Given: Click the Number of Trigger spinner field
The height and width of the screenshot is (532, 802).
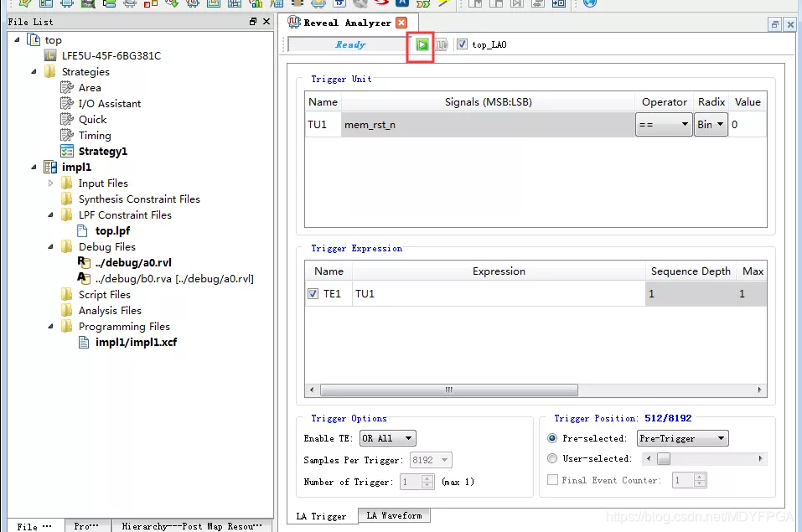Looking at the screenshot, I should coord(417,482).
